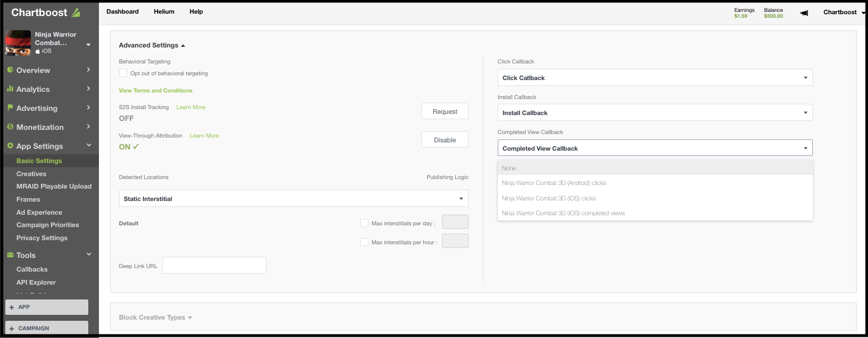Click the App Settings gear icon
Screen dimensions: 868x338
click(10, 146)
